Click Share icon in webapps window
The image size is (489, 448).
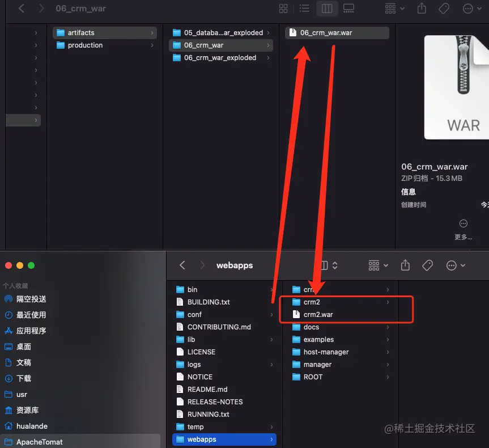[405, 265]
